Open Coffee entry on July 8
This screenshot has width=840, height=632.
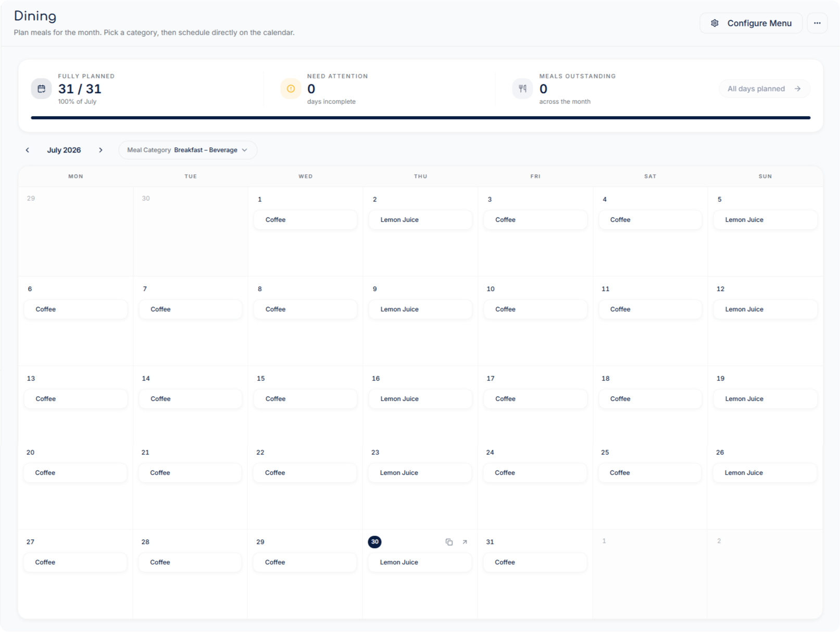pos(305,309)
